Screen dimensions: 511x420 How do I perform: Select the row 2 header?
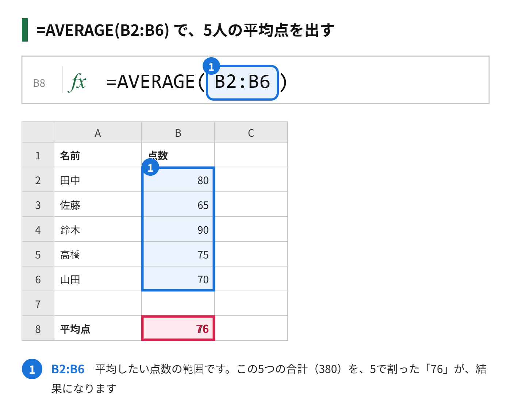click(38, 180)
